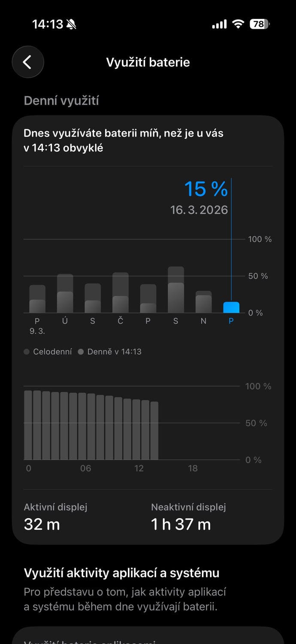Tap the Wi-Fi status icon

[x=238, y=24]
